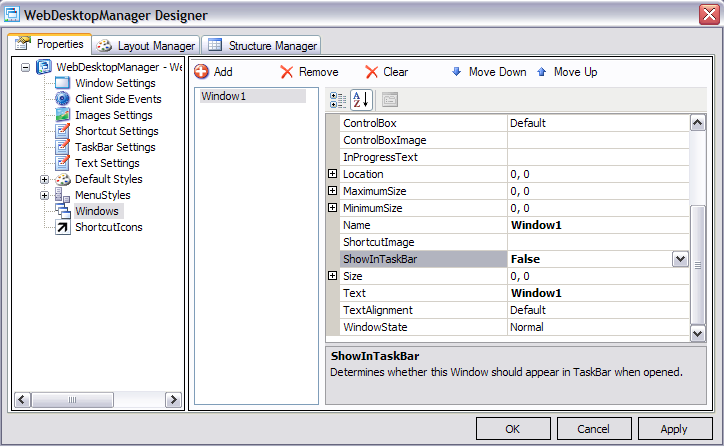Screen dimensions: 724x447
Task: Click the Clear icon
Action: pyautogui.click(x=372, y=72)
